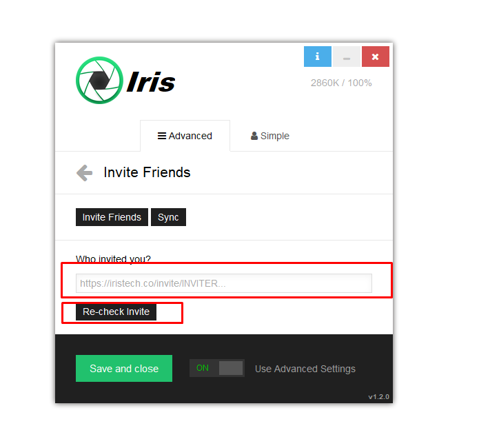
Task: Switch to the Simple tab
Action: click(270, 136)
